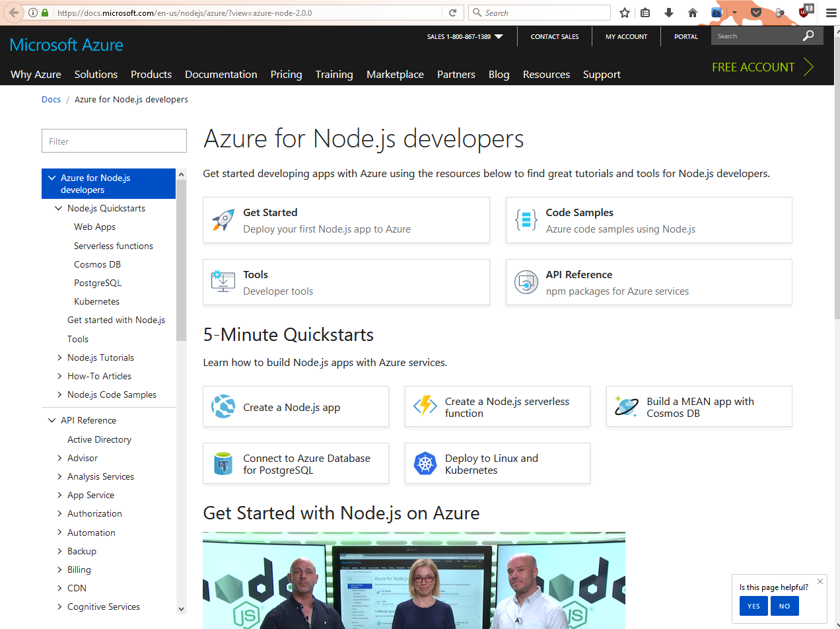The image size is (840, 629).
Task: Open the Products menu
Action: [x=151, y=75]
